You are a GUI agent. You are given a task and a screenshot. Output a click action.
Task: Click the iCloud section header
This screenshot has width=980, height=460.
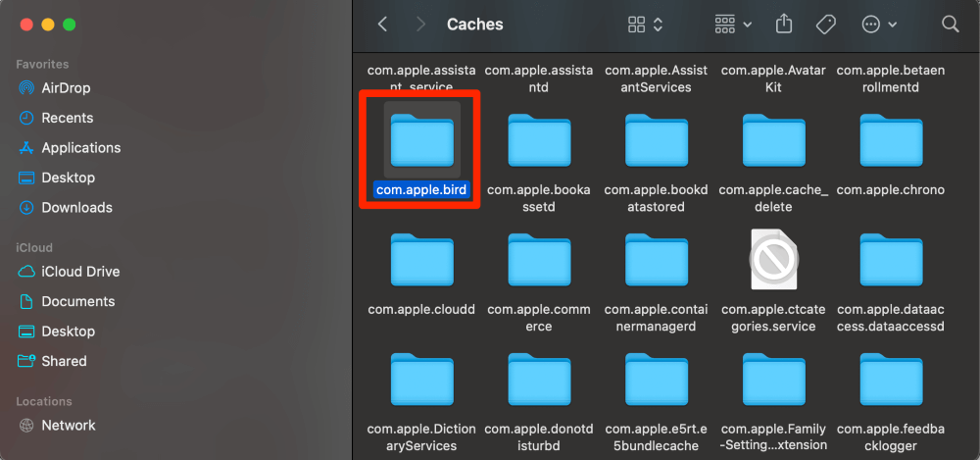[34, 248]
